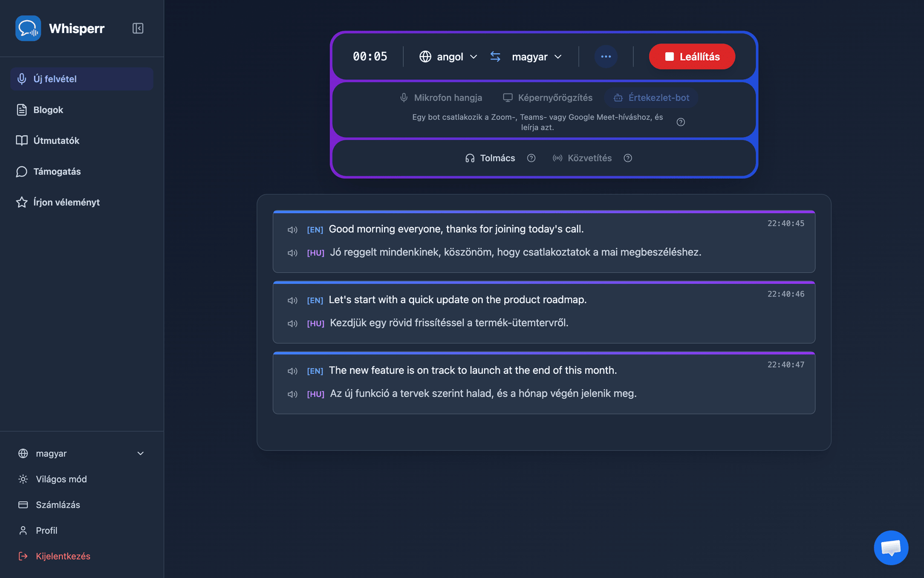Viewport: 924px width, 578px height.
Task: Go to Támogatás support page
Action: coord(81,172)
